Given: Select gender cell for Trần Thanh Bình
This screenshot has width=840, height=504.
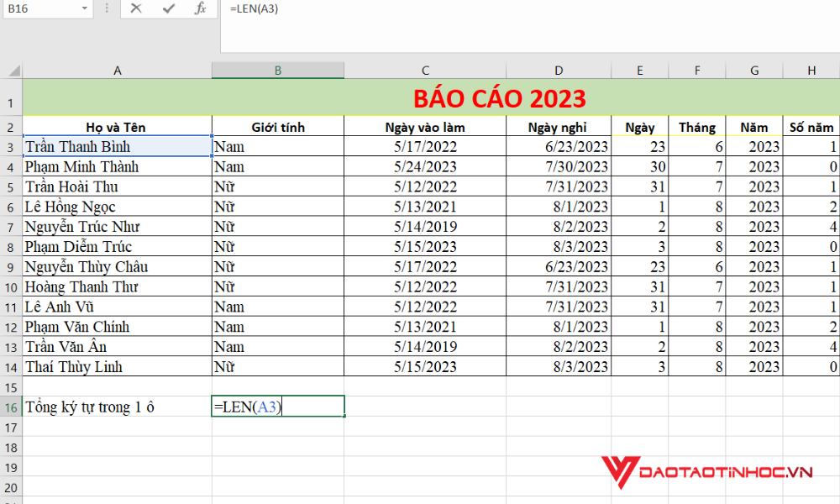Looking at the screenshot, I should click(278, 146).
